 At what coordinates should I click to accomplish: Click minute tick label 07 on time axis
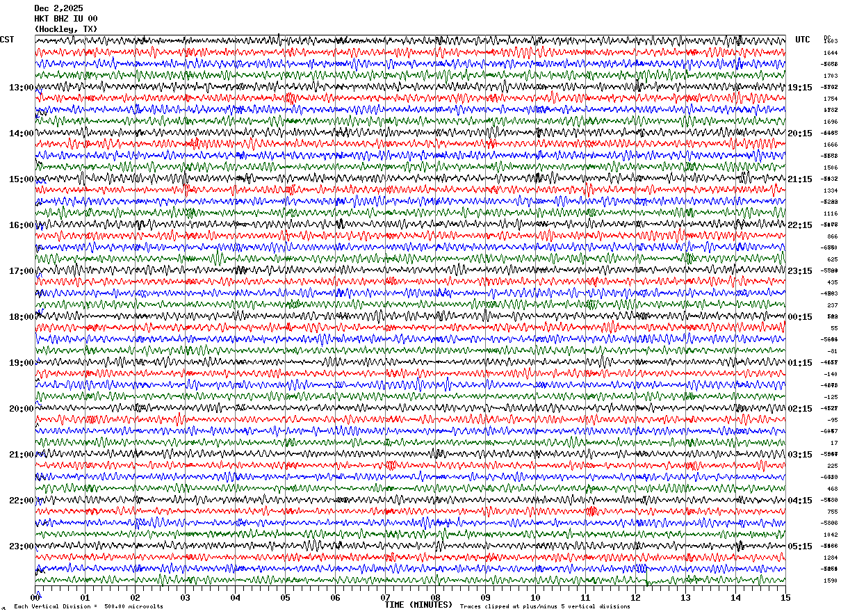coord(385,597)
